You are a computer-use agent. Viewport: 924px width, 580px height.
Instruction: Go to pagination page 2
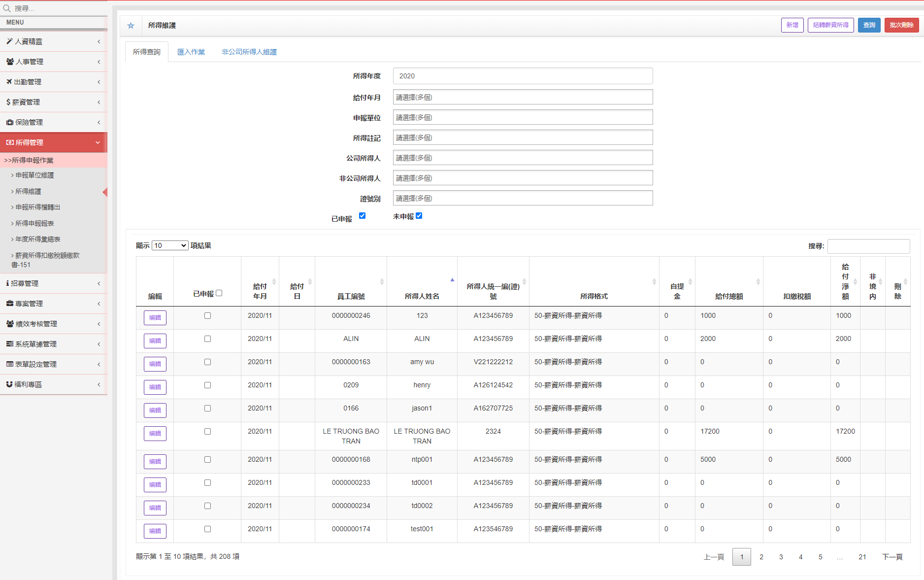[761, 557]
